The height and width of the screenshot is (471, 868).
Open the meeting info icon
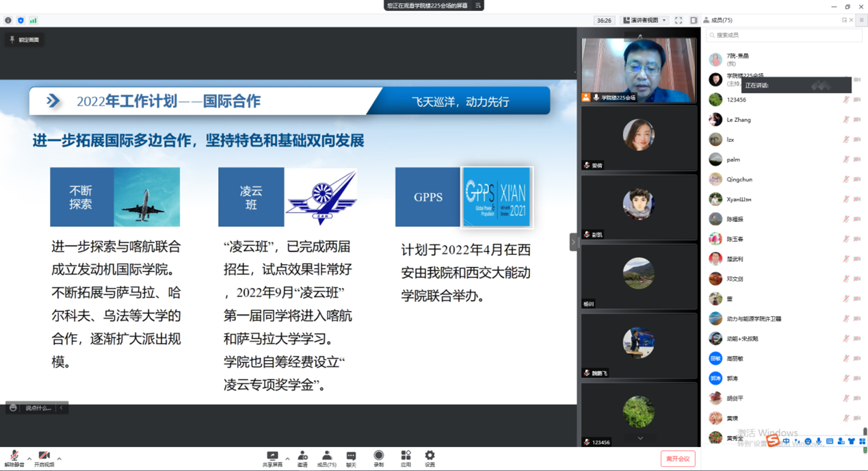8,21
